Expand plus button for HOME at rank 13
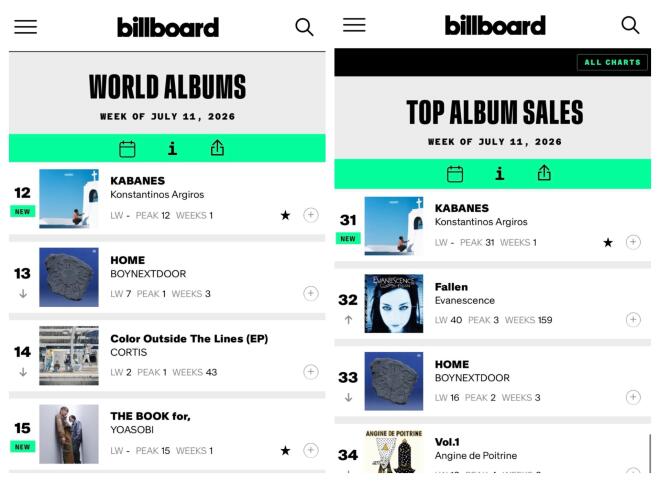The height and width of the screenshot is (482, 660). coord(311,293)
